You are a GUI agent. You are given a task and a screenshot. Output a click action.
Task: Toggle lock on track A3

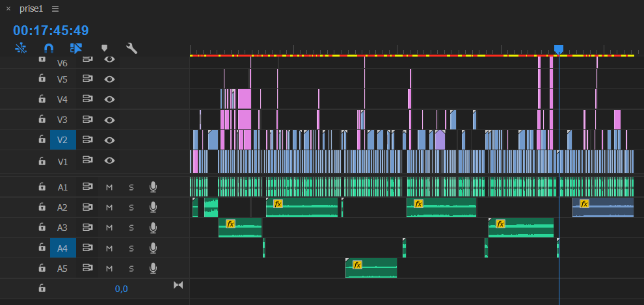[42, 227]
